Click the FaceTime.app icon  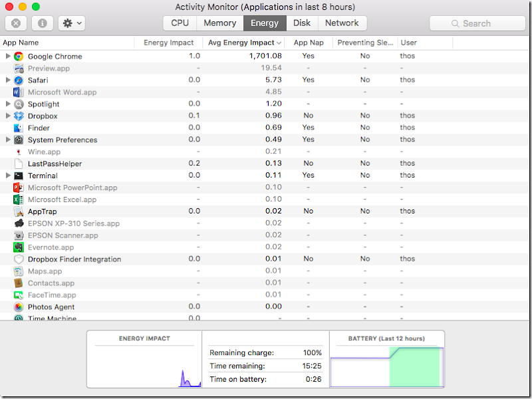19,295
